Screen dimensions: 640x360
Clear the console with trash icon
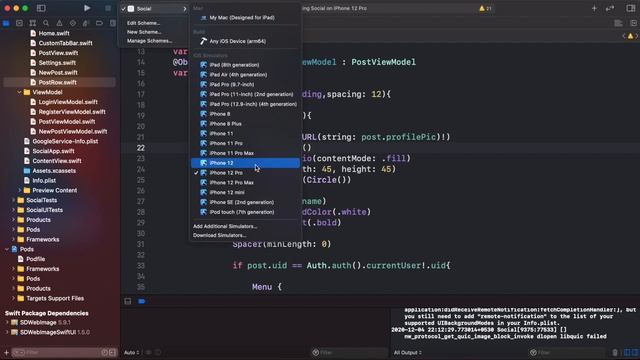(x=615, y=352)
